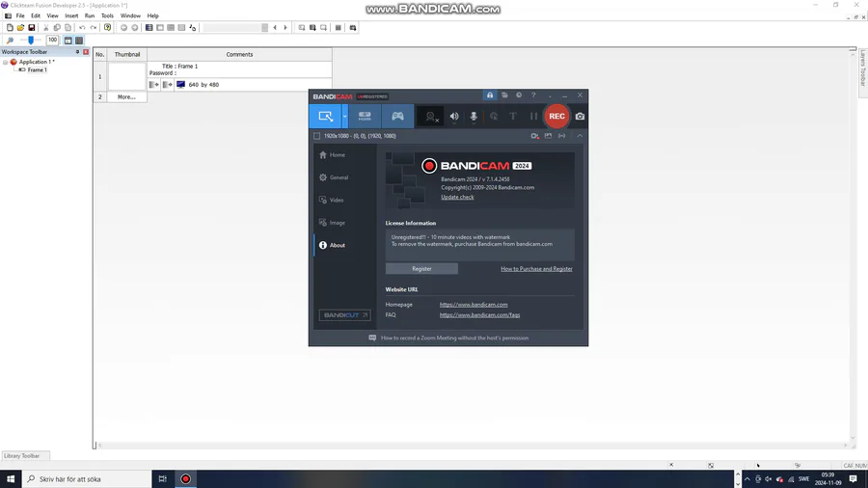Open the dropdown arrow beside screen recording mode
Screen dimensions: 868x488
[x=345, y=116]
